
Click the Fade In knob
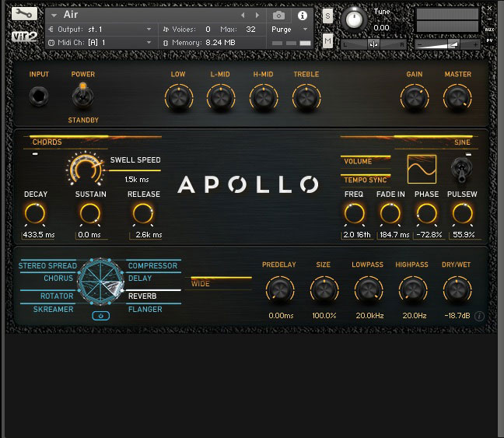pyautogui.click(x=390, y=213)
